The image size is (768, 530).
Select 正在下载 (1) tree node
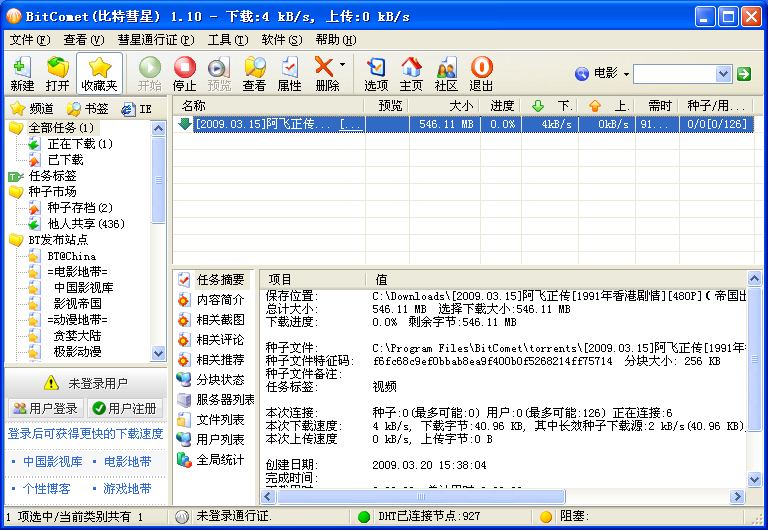coord(80,144)
